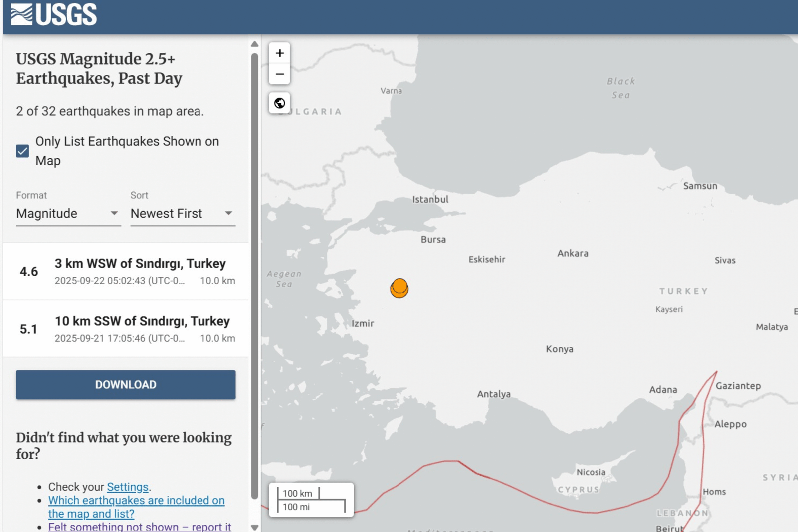This screenshot has width=798, height=532.
Task: Click the DOWNLOAD button
Action: click(x=126, y=385)
